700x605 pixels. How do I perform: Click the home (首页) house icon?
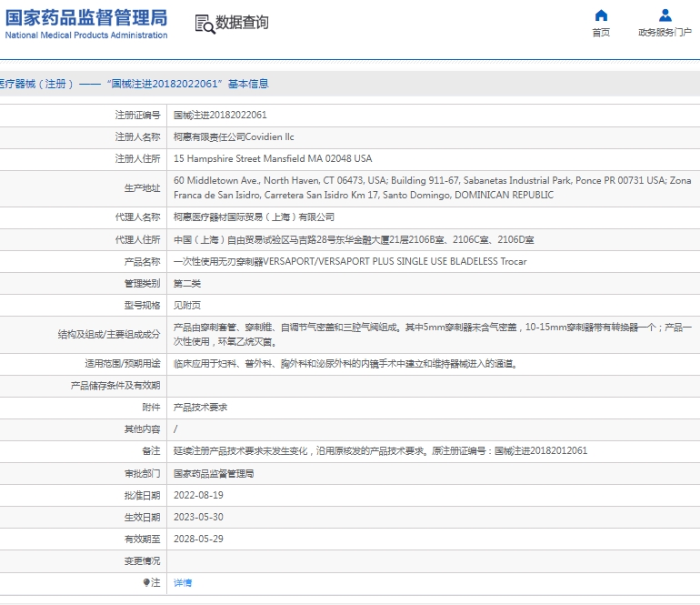(601, 15)
